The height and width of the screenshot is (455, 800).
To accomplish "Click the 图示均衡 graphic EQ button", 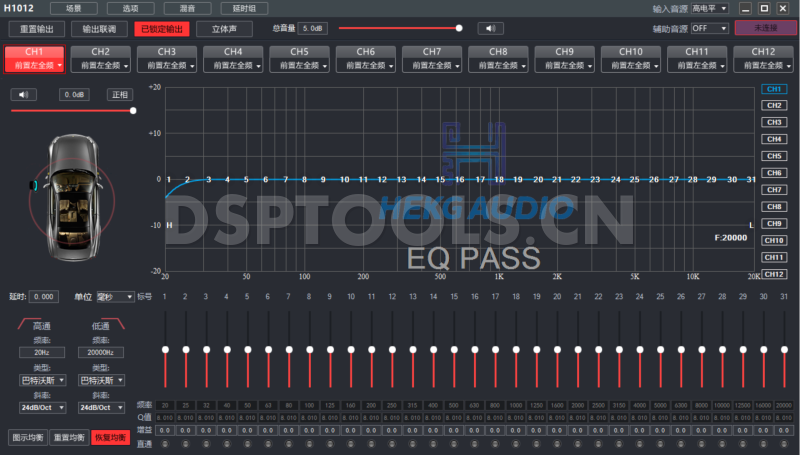I will tap(28, 438).
